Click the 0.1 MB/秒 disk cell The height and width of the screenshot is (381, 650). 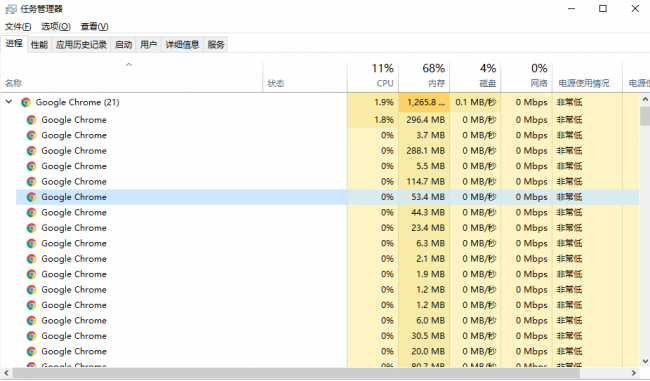(475, 102)
